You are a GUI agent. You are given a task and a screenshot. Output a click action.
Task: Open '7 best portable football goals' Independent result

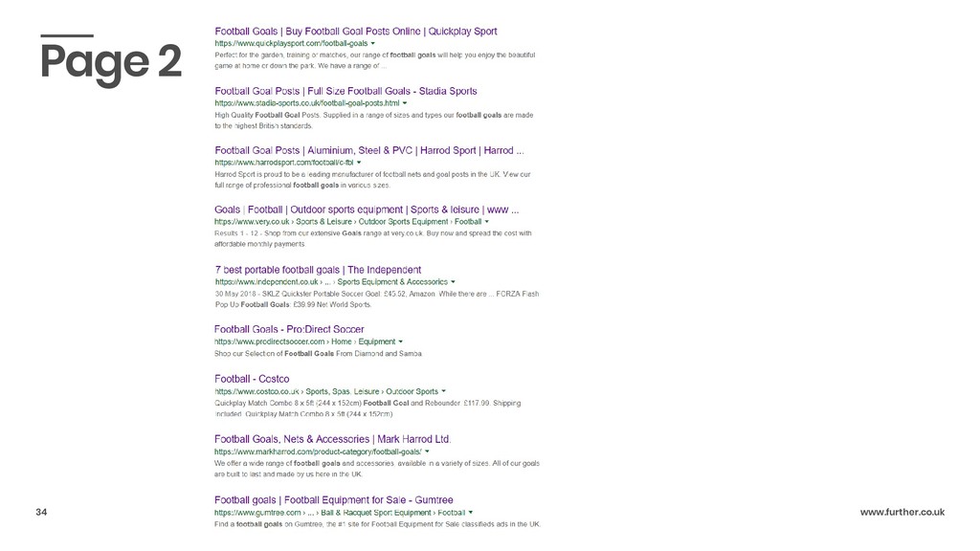click(x=318, y=270)
